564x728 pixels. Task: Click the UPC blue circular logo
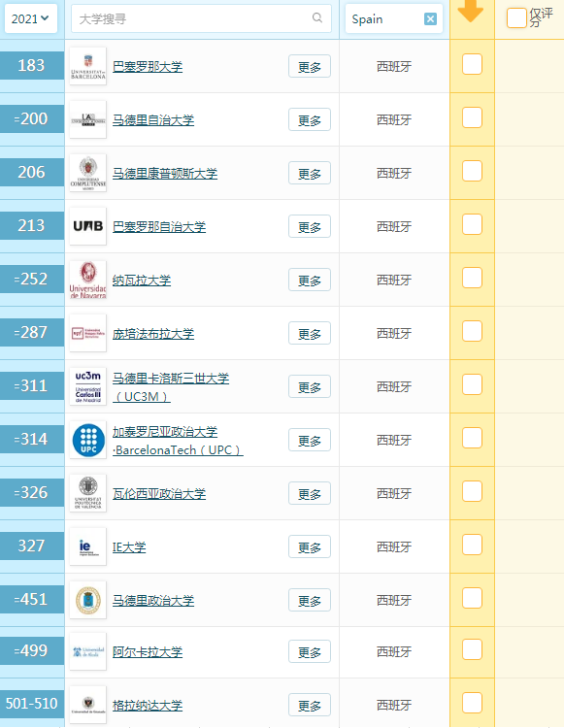[x=87, y=440]
